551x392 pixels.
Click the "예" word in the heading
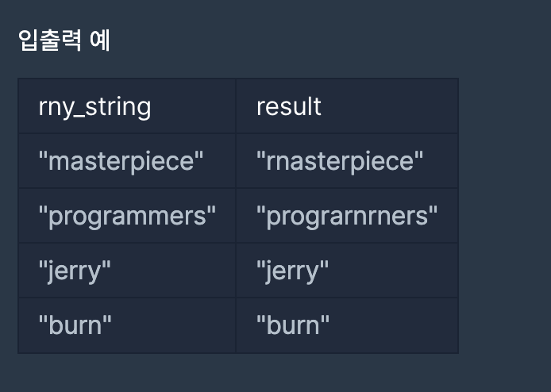click(100, 40)
